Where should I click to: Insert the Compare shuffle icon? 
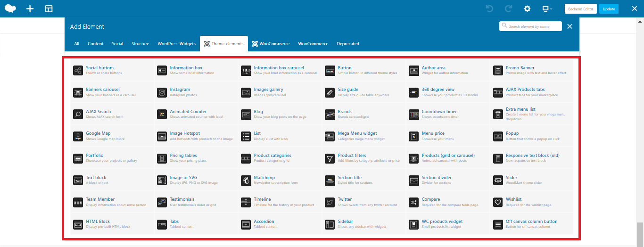pos(413,202)
